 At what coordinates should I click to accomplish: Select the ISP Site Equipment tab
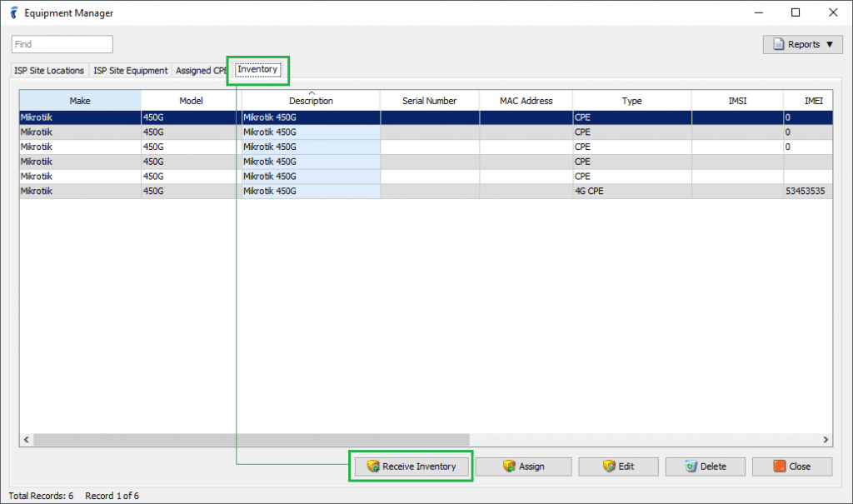[x=129, y=71]
